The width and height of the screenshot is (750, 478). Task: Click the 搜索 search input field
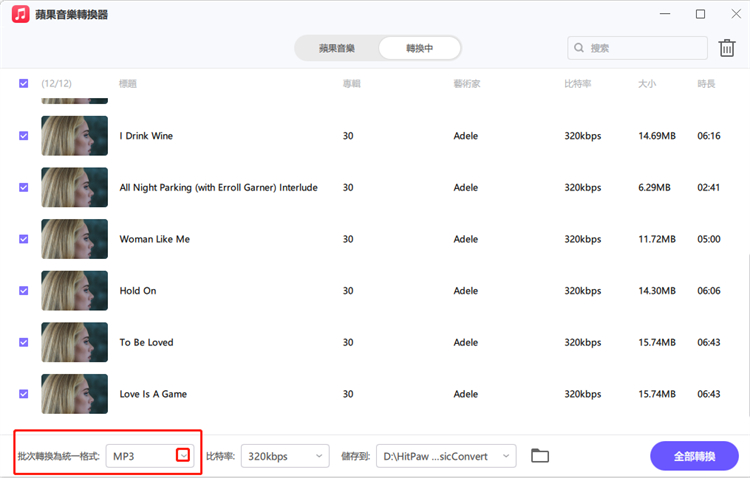637,48
